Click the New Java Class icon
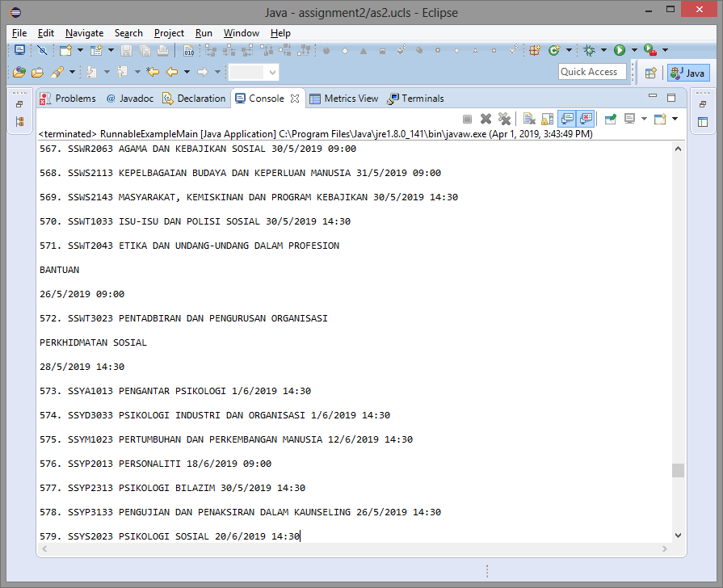 554,50
